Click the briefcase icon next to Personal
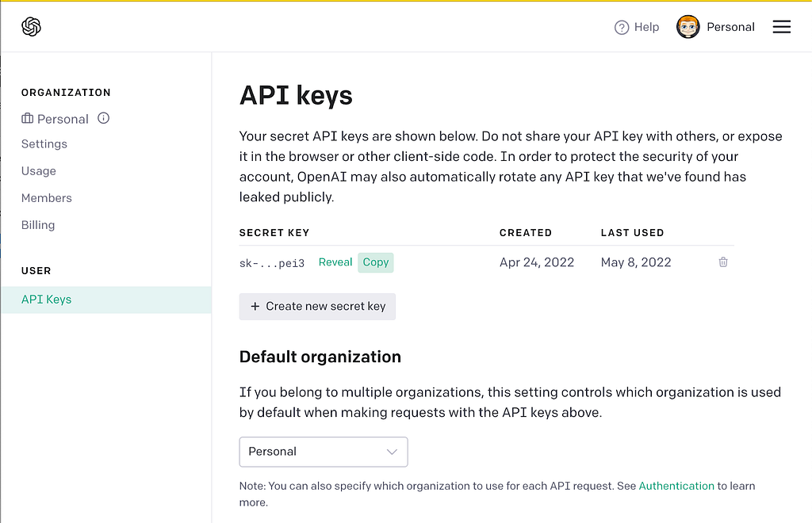The image size is (812, 523). 28,118
